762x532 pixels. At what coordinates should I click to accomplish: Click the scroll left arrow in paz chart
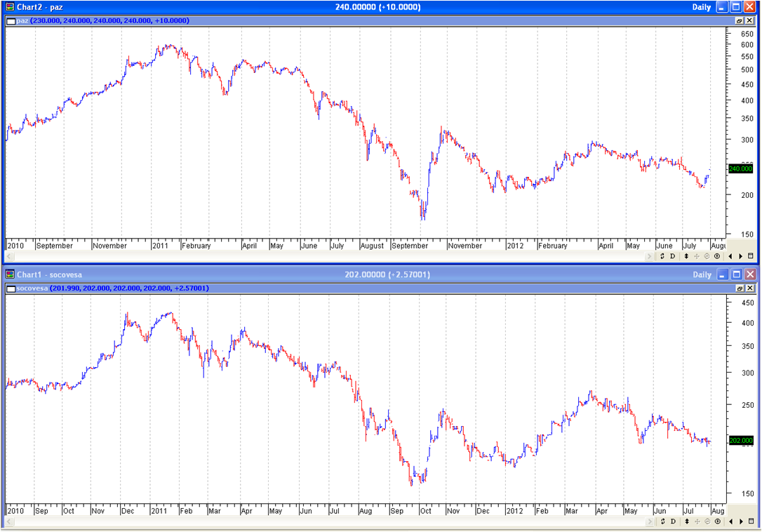click(8, 256)
